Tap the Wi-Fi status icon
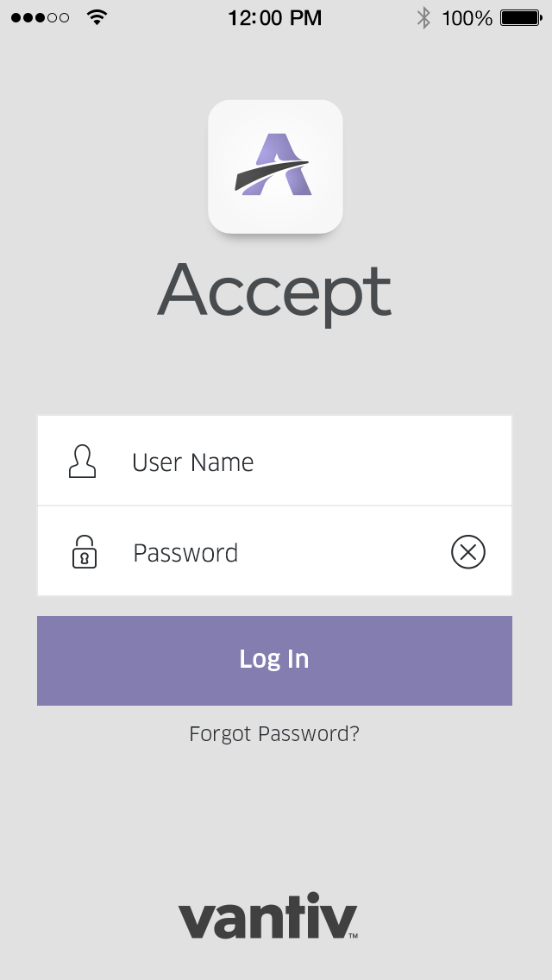The height and width of the screenshot is (980, 552). pos(97,17)
